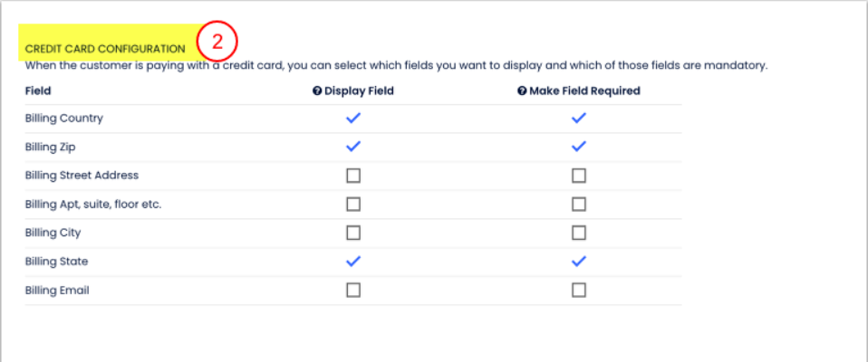Enable Display Field for Billing Street Address

pos(353,176)
